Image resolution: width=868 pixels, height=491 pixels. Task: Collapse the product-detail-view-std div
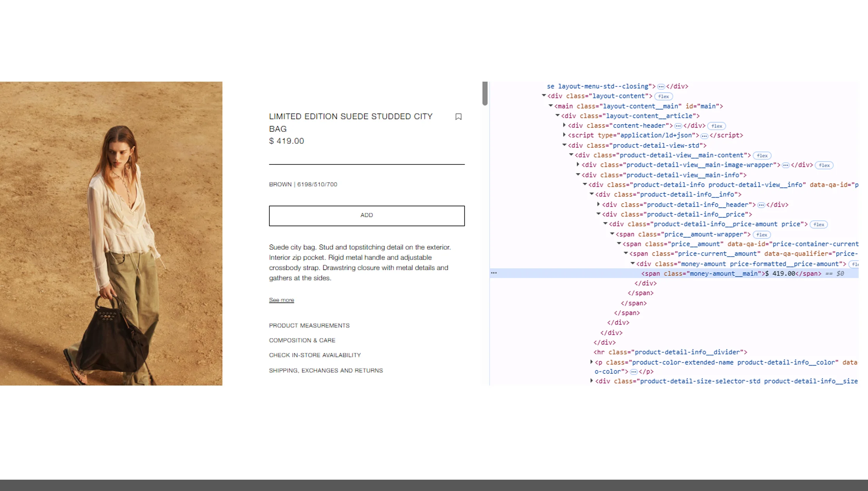tap(564, 145)
